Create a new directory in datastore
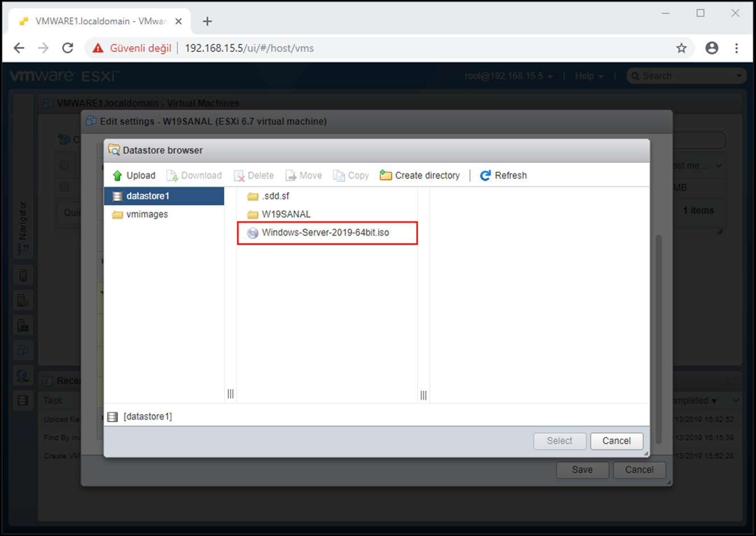The width and height of the screenshot is (756, 536). point(420,176)
